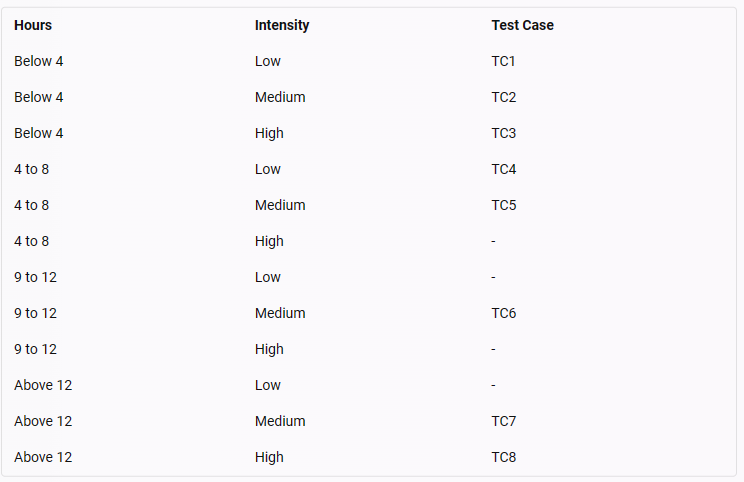Click the dash for 9 to 12 Low
The height and width of the screenshot is (482, 744).
[493, 278]
